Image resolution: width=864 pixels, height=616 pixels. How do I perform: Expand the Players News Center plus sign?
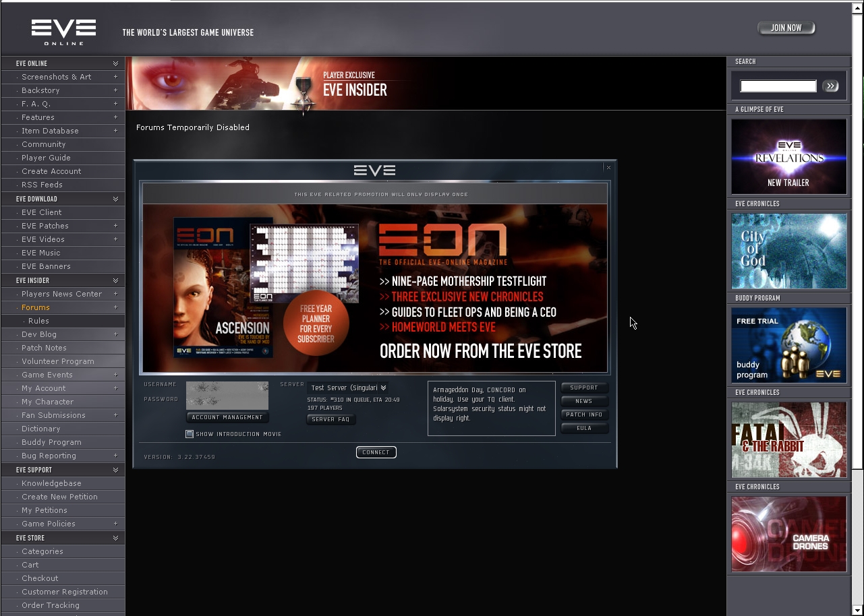pyautogui.click(x=115, y=294)
